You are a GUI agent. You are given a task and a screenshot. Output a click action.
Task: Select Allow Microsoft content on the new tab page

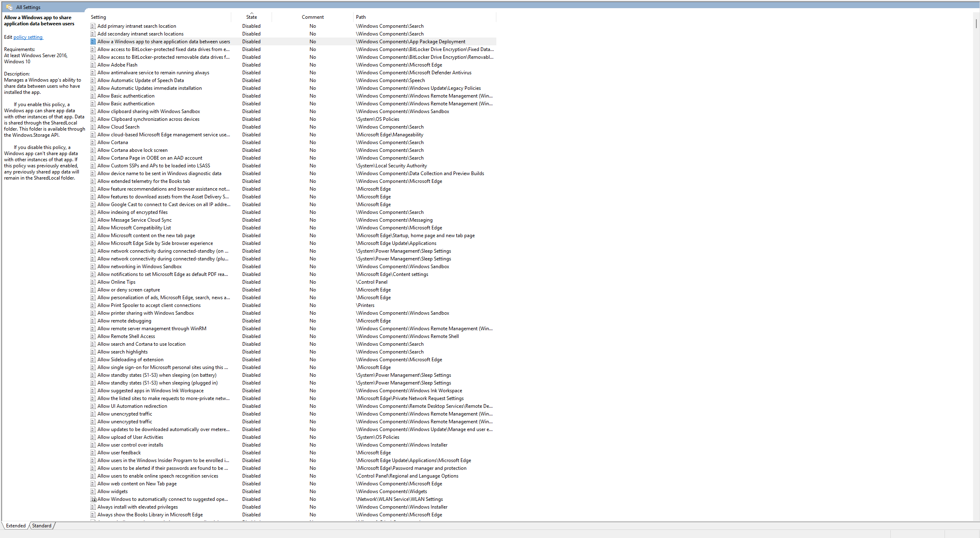click(146, 236)
